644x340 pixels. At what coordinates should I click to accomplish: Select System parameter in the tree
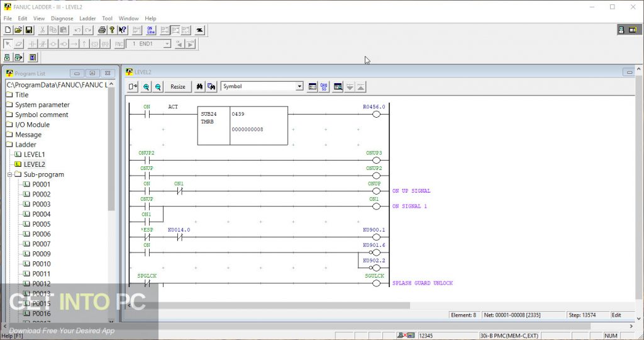point(42,105)
